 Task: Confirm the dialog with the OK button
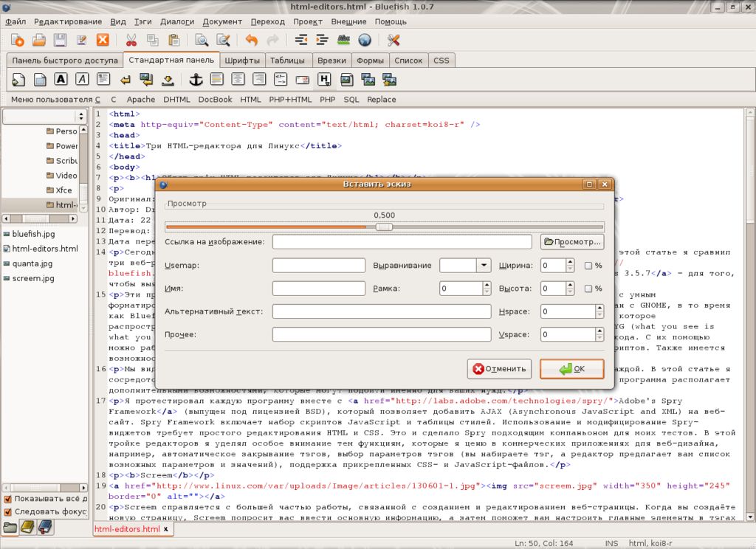tap(572, 369)
